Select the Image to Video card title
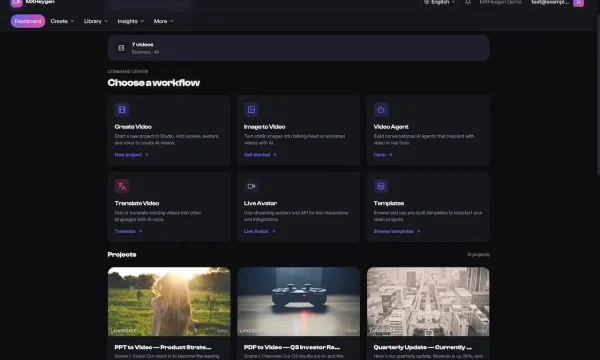 point(264,127)
